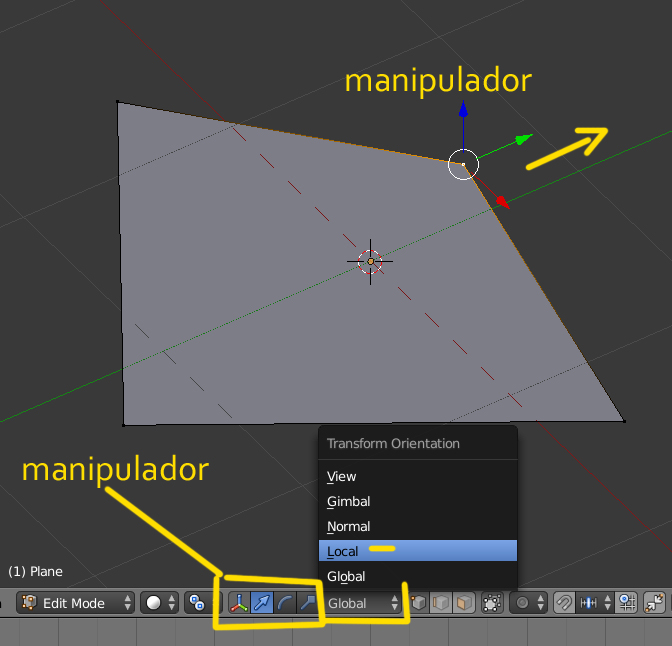Toggle the 3D manipulator axes icon
This screenshot has height=646, width=672.
point(239,603)
